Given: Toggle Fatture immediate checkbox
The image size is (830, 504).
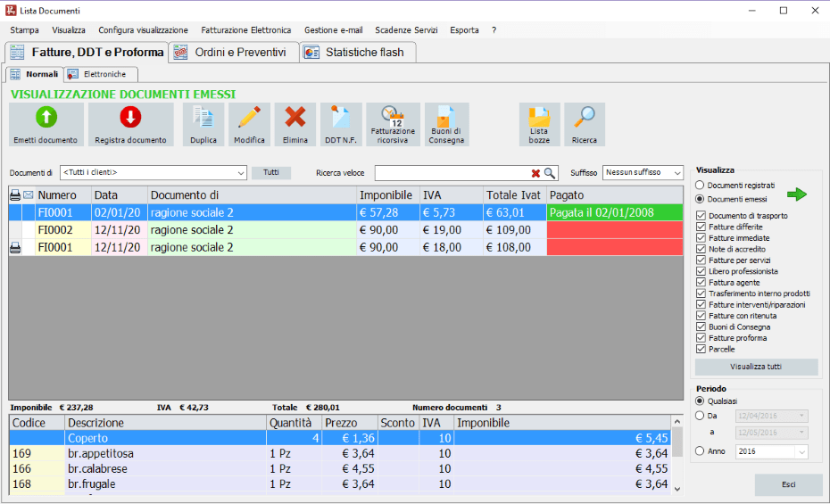Looking at the screenshot, I should [701, 237].
